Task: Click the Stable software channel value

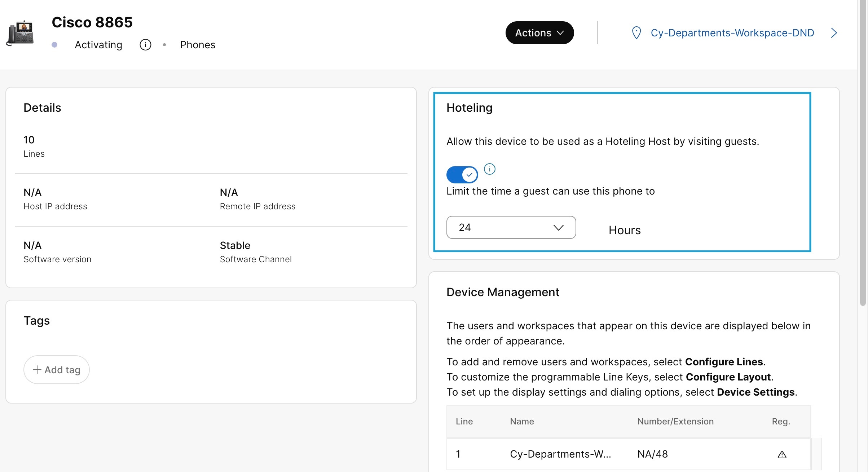Action: (x=235, y=245)
